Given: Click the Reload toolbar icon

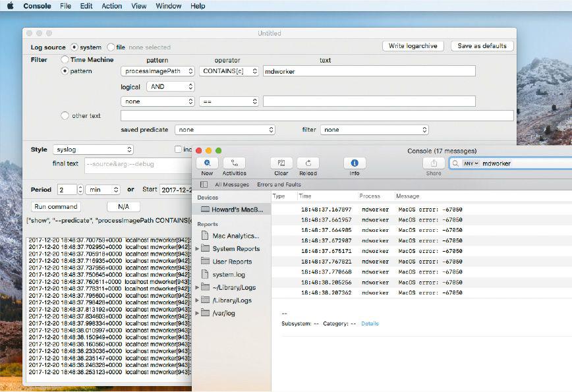Looking at the screenshot, I should [308, 163].
